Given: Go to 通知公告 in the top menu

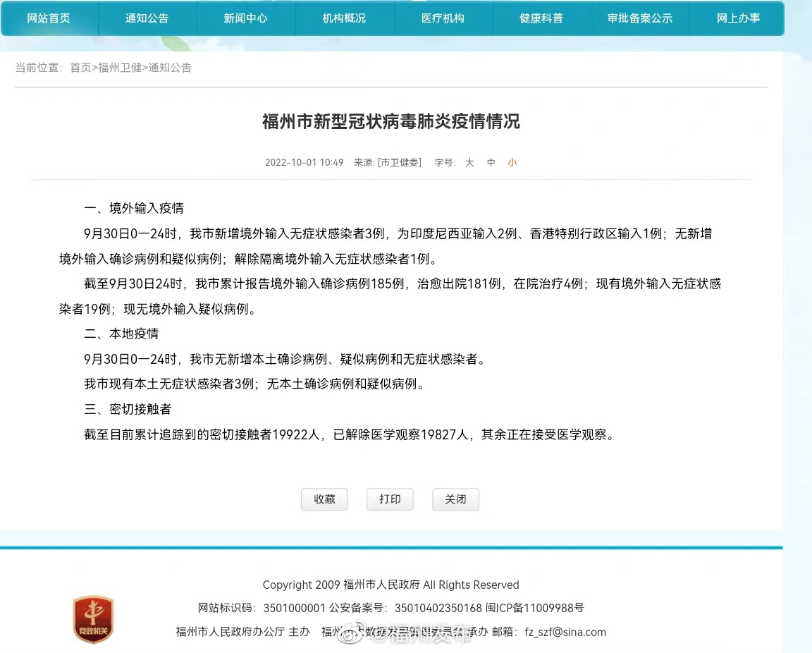Looking at the screenshot, I should 147,18.
